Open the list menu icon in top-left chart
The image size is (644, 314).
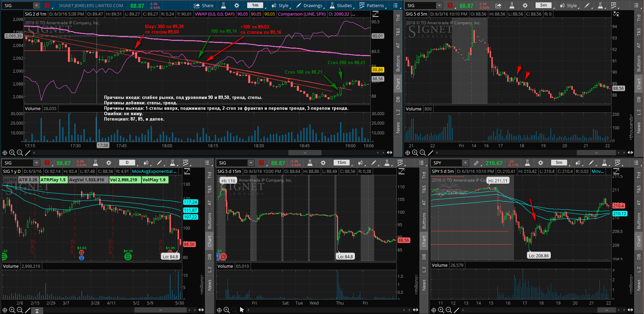pos(395,5)
